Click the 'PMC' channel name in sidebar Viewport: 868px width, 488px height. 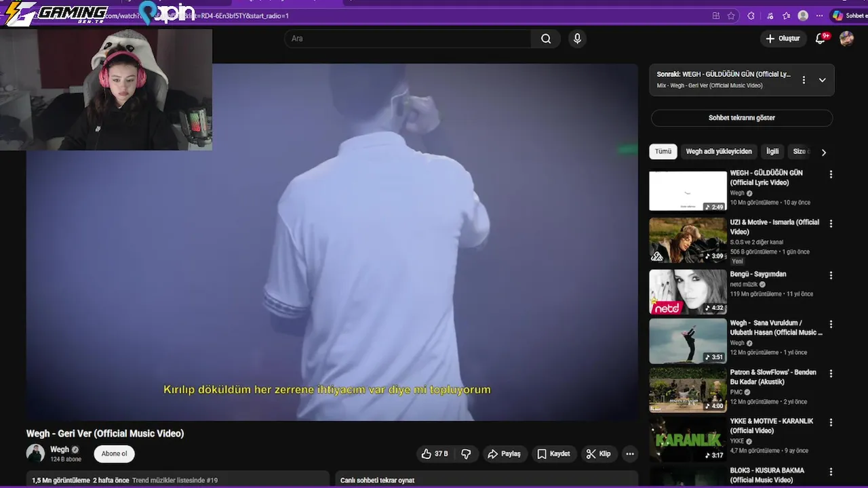736,392
